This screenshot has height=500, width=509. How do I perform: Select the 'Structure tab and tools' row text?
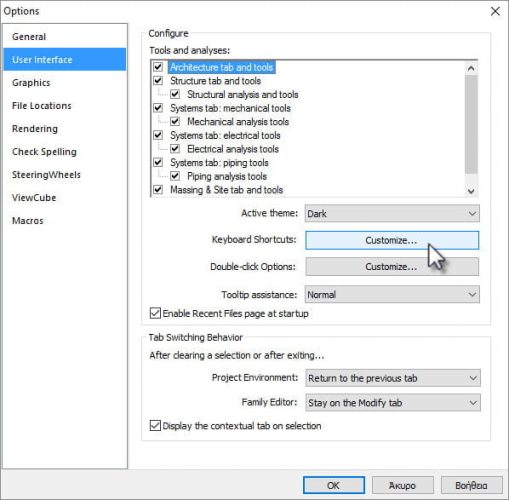(x=215, y=81)
